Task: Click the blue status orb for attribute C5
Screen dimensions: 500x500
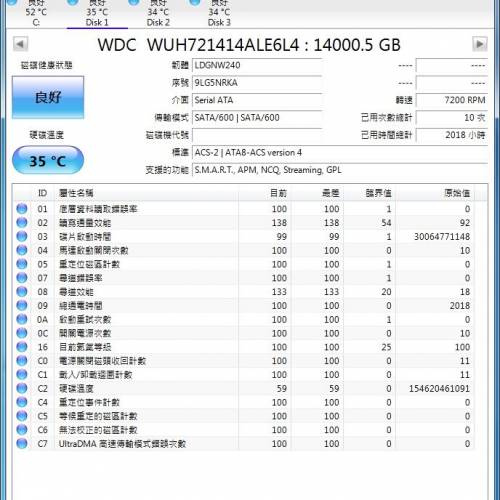Action: (22, 416)
